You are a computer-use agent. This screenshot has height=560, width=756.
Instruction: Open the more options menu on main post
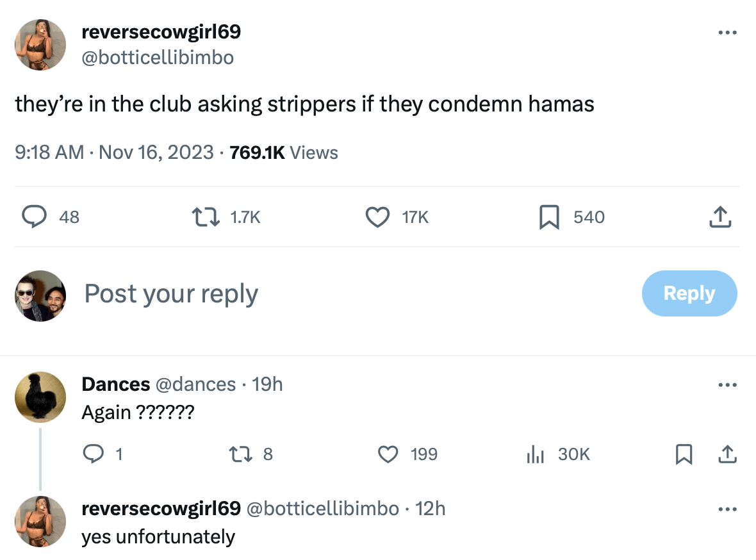(727, 33)
